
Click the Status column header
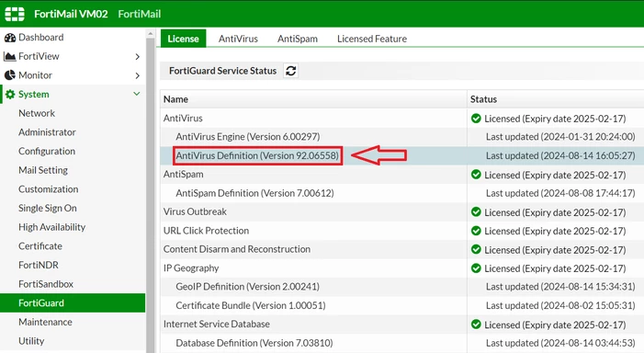[556, 99]
